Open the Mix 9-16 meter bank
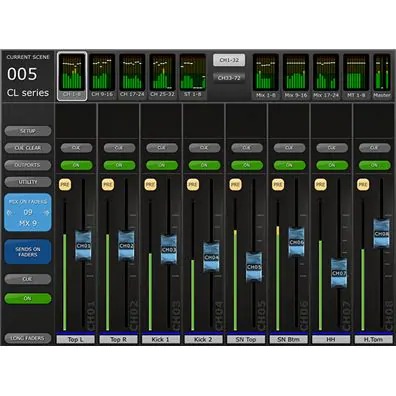 (296, 77)
